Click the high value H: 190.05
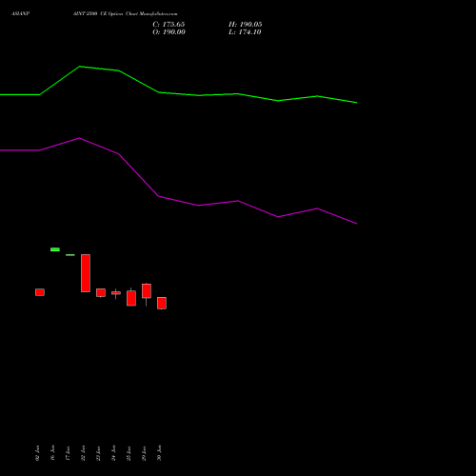The image size is (476, 476). [246, 25]
